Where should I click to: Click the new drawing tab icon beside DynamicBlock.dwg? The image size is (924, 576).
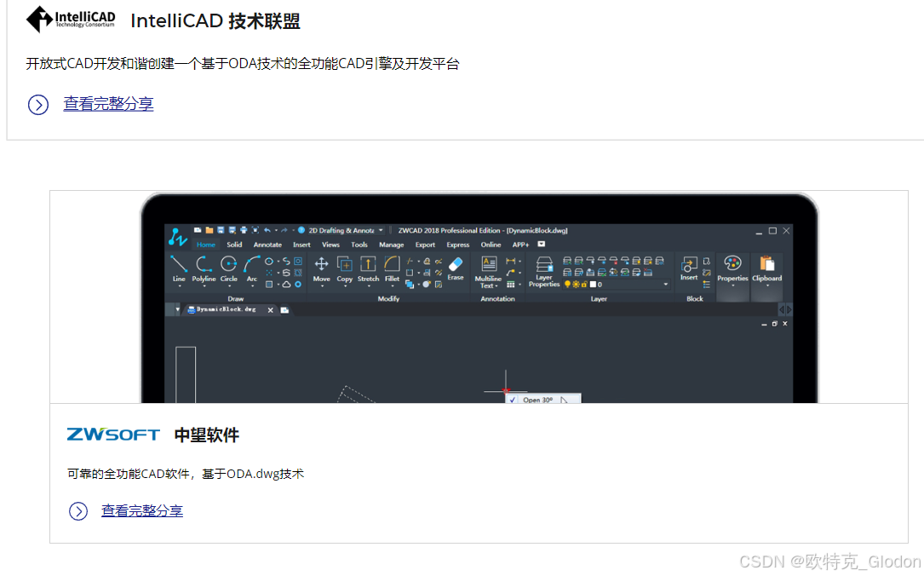(284, 310)
